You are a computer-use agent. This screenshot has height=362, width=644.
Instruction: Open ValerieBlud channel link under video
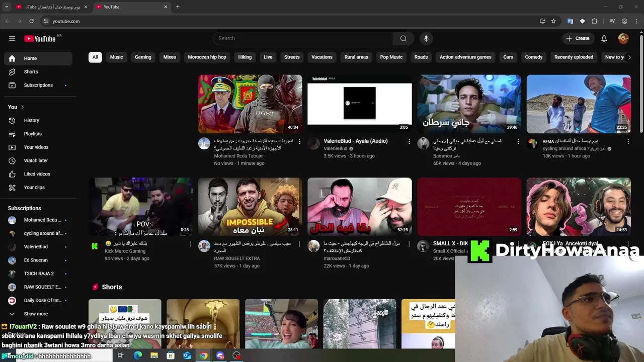(x=336, y=149)
